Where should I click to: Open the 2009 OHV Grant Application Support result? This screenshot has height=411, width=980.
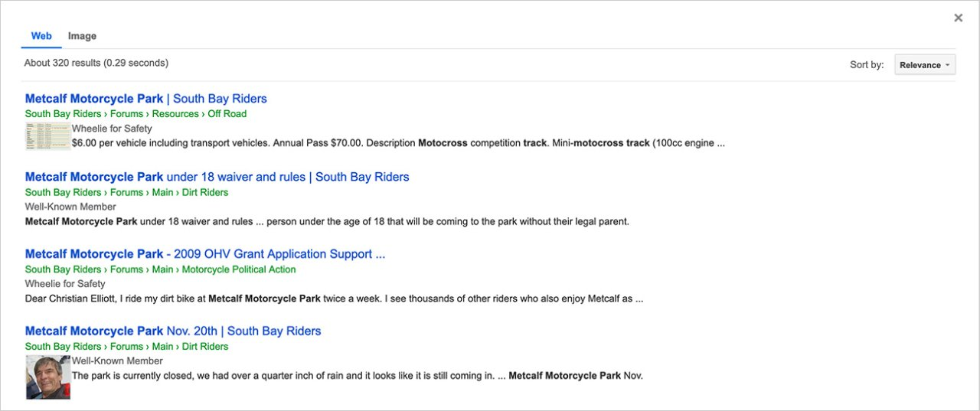[204, 254]
